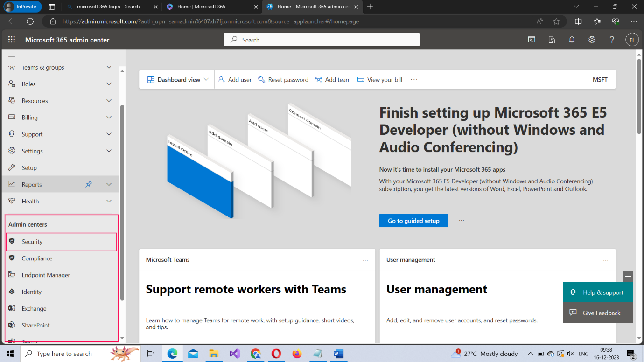Select the Home - Microsoft 365 admin center tab
644x362 pixels.
[312, 7]
